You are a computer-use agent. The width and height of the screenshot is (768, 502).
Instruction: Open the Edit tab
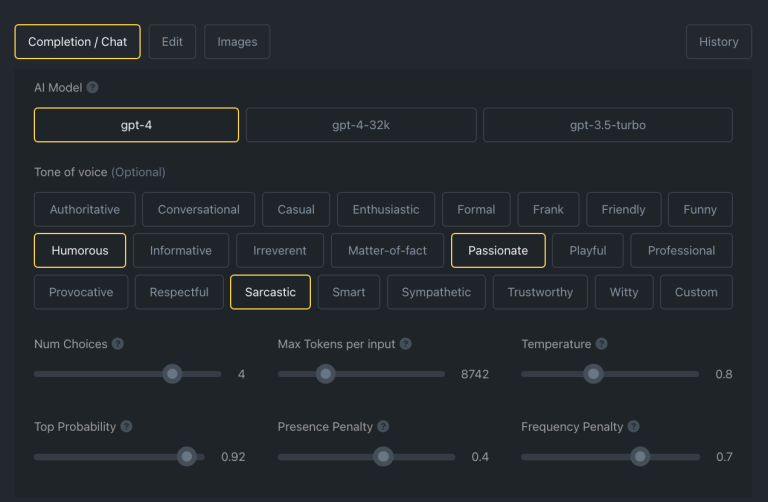[x=172, y=42]
